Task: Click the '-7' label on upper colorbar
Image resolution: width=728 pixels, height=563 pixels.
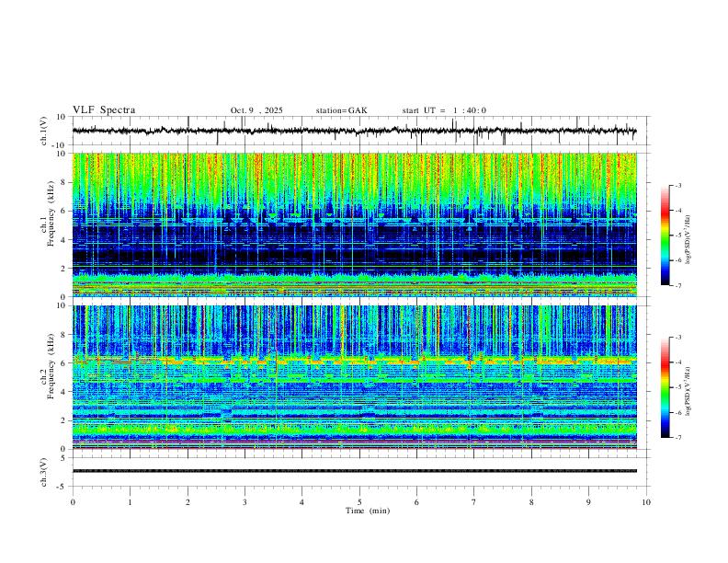Action: [677, 285]
